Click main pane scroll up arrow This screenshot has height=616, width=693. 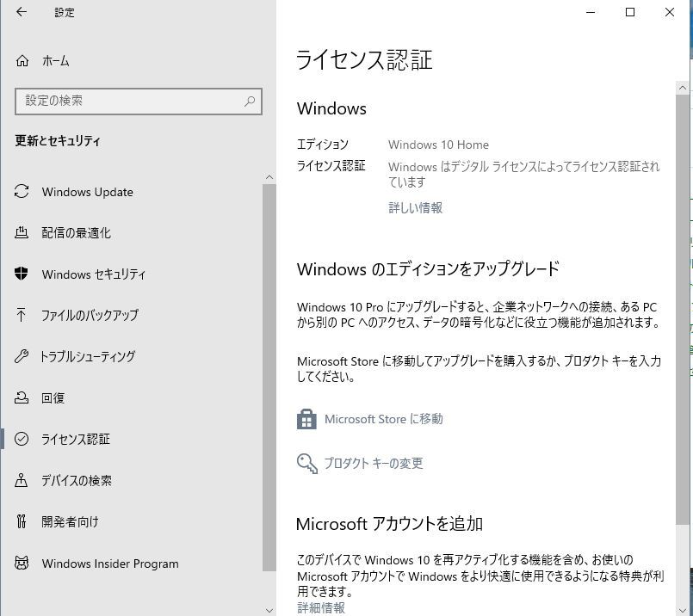click(683, 88)
